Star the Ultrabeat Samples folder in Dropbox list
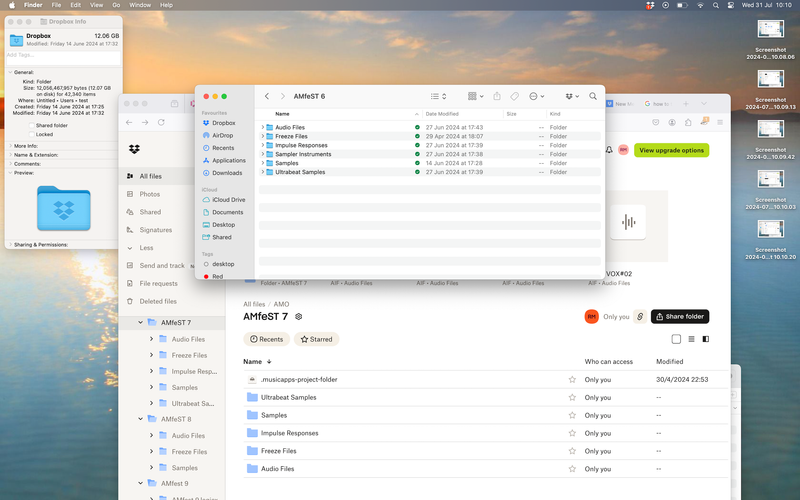800x500 pixels. pyautogui.click(x=572, y=397)
